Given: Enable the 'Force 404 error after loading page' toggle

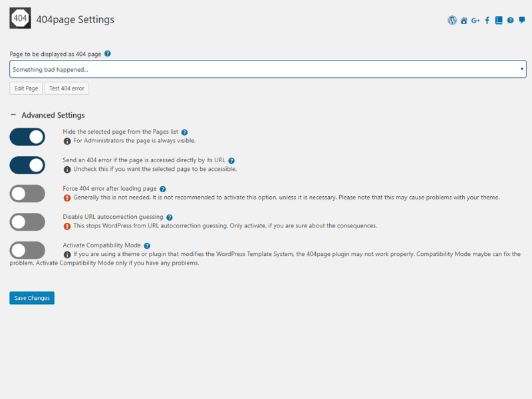Looking at the screenshot, I should point(27,194).
